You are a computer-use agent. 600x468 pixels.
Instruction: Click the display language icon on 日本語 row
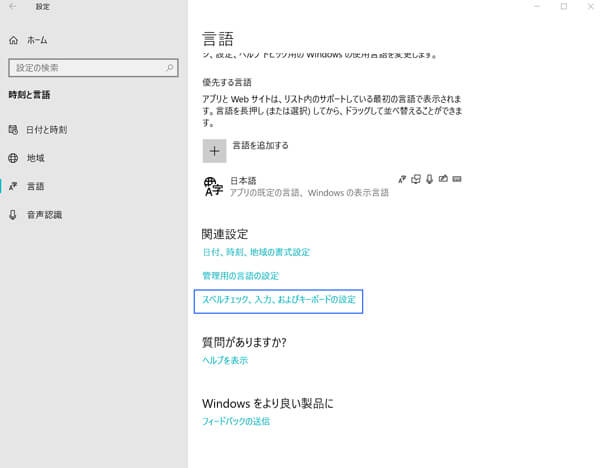click(x=402, y=179)
